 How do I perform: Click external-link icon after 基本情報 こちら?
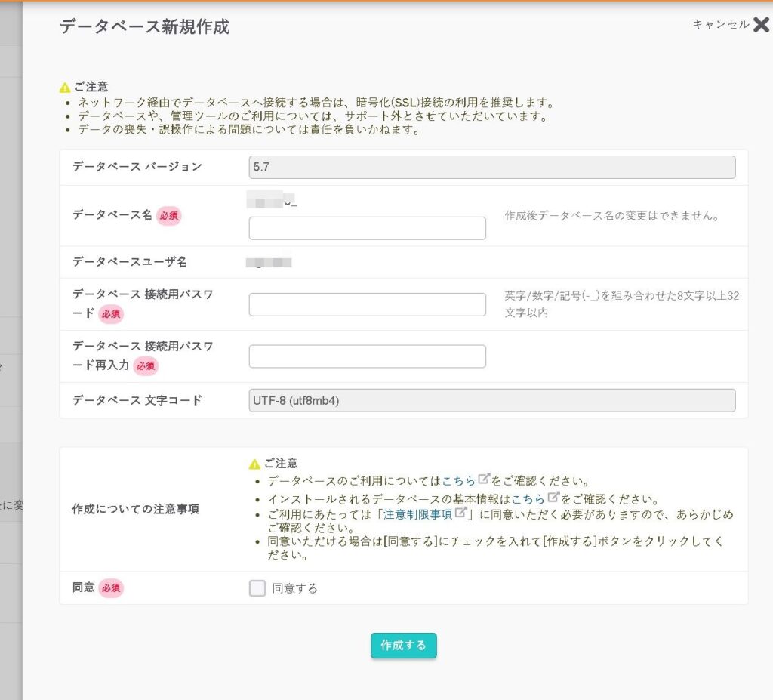pyautogui.click(x=553, y=498)
